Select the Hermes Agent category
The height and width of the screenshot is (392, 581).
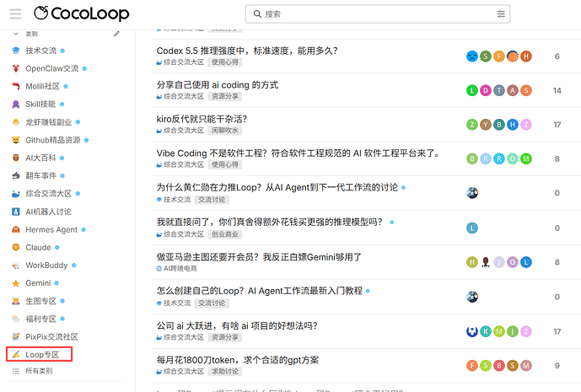pos(51,229)
